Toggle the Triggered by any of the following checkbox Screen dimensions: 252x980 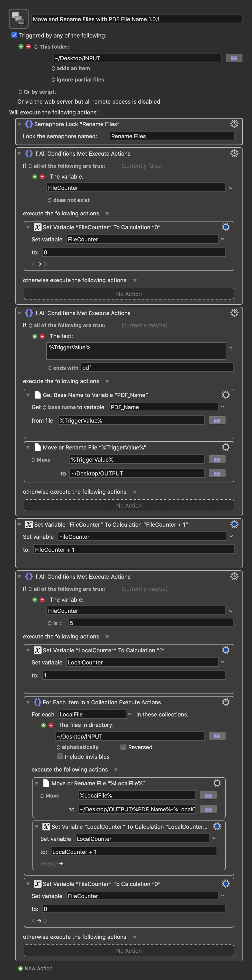tap(15, 35)
